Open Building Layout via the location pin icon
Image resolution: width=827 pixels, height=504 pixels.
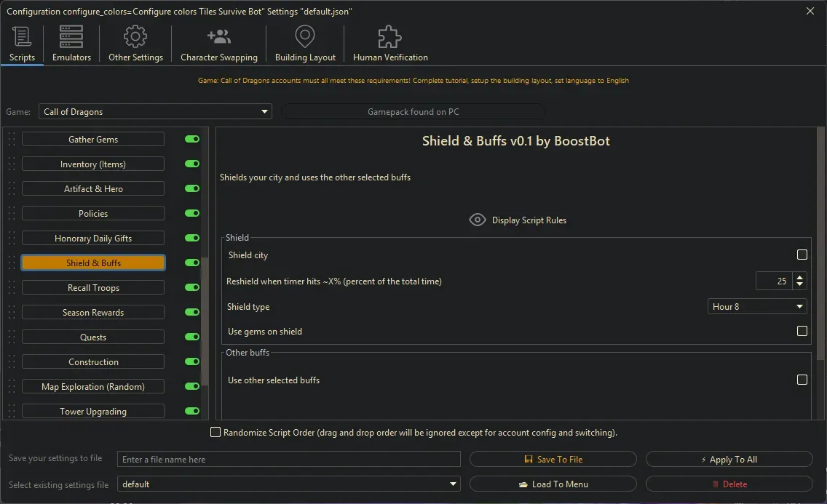coord(304,36)
